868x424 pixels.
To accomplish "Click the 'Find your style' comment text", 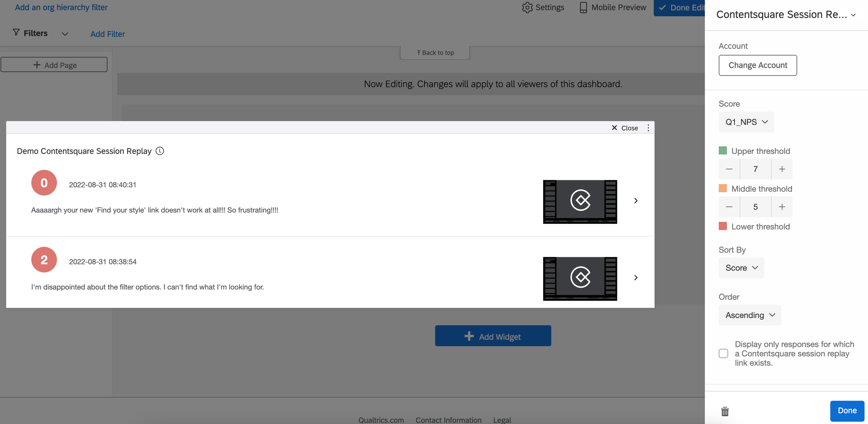I will [x=155, y=210].
